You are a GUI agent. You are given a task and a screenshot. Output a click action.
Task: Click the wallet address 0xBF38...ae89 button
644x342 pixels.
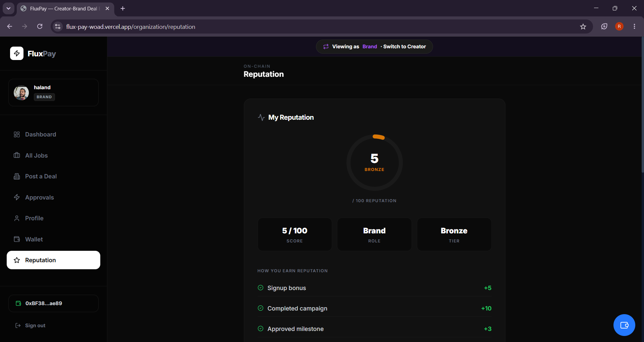pyautogui.click(x=53, y=303)
